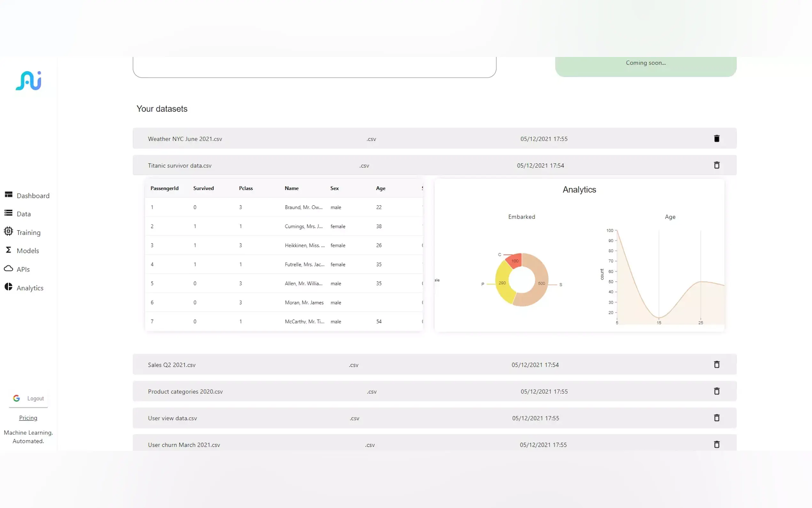The width and height of the screenshot is (812, 508).
Task: Click trash icon for Titanic survivor data.csv
Action: coord(716,165)
